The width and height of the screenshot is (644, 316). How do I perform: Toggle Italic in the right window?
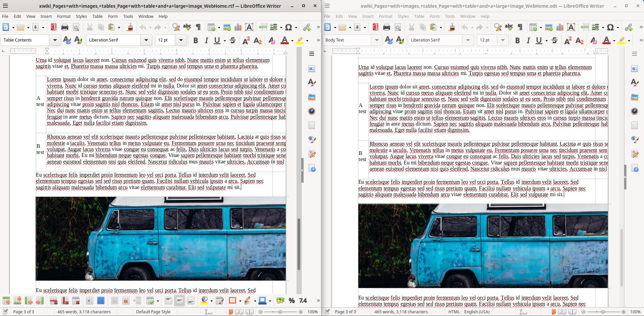(528, 41)
